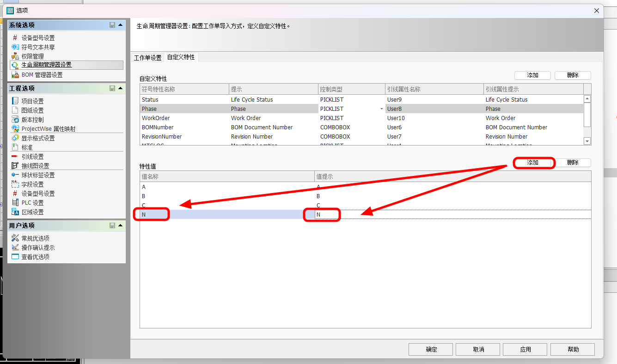Viewport: 617px width, 364px height.
Task: Click the 设备型号设置 icon under 系统选项
Action: (15, 38)
